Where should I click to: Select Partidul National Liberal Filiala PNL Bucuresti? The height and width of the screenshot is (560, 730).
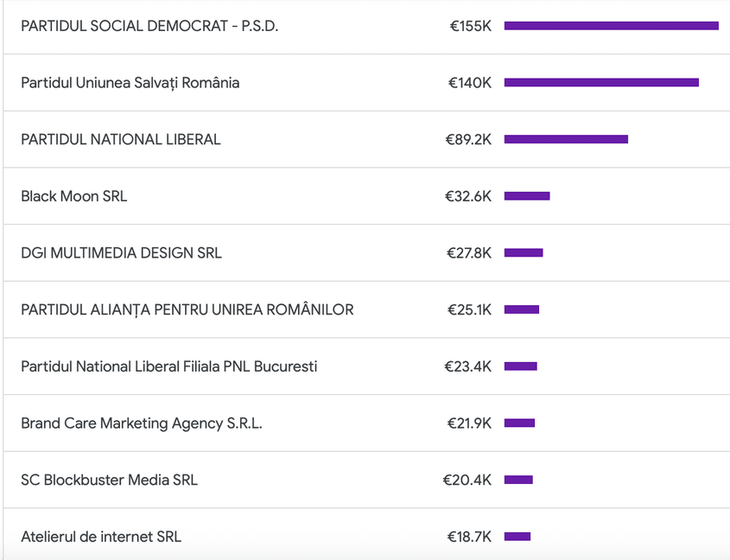coord(168,366)
